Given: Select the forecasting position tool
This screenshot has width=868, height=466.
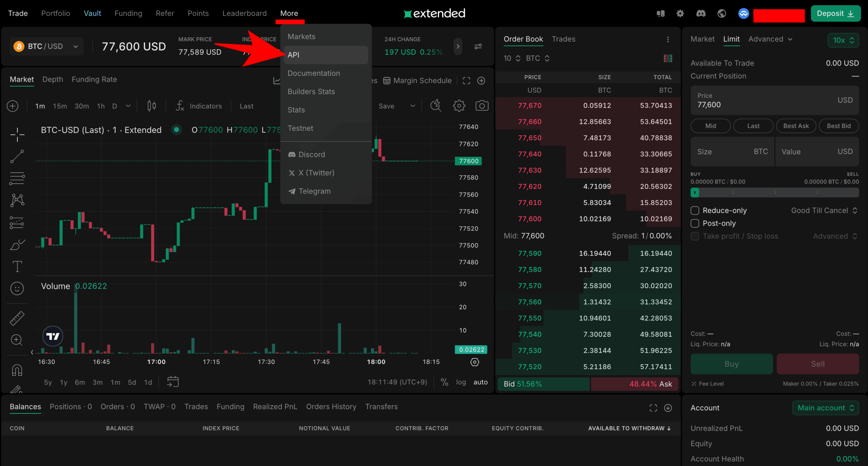Looking at the screenshot, I should (x=17, y=223).
